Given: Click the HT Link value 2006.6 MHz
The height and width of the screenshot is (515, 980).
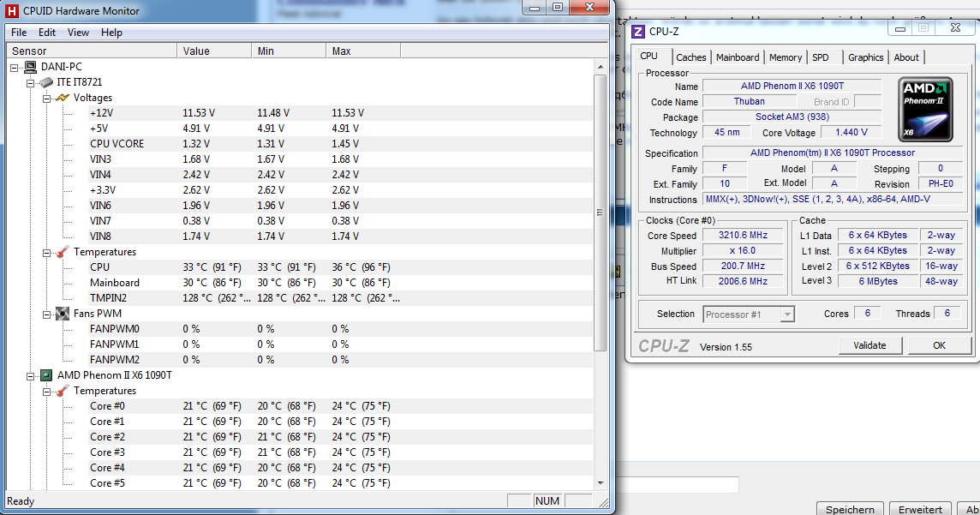Looking at the screenshot, I should pyautogui.click(x=743, y=281).
